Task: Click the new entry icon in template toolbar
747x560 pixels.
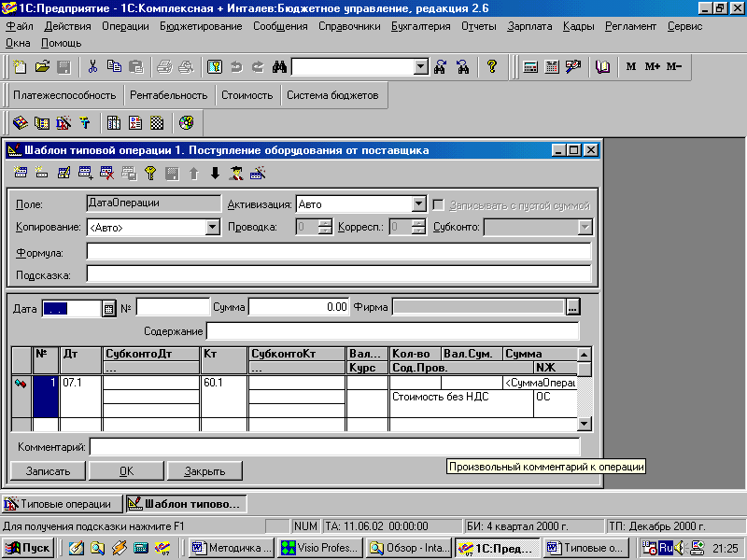Action: (x=20, y=173)
